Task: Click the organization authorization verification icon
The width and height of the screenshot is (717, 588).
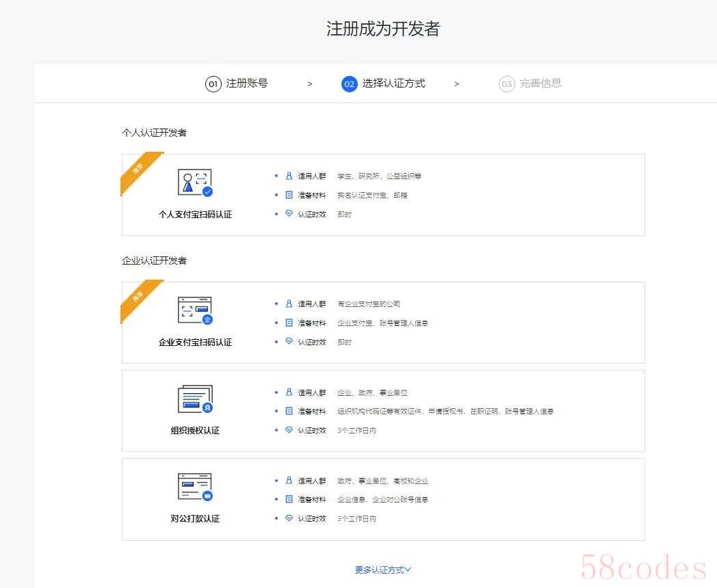Action: click(195, 399)
